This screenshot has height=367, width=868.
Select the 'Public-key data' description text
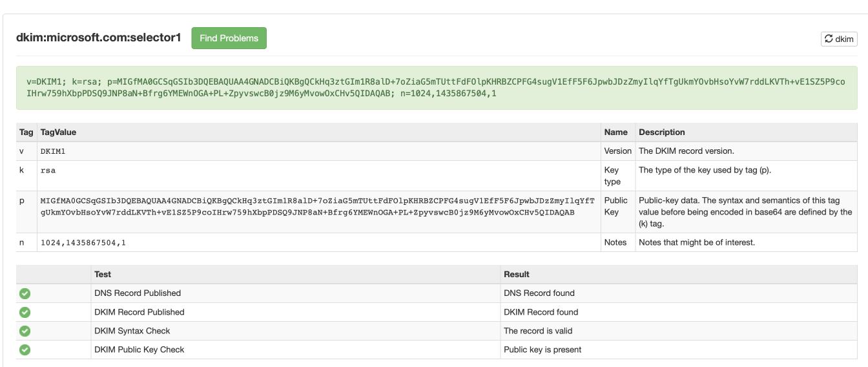[745, 212]
